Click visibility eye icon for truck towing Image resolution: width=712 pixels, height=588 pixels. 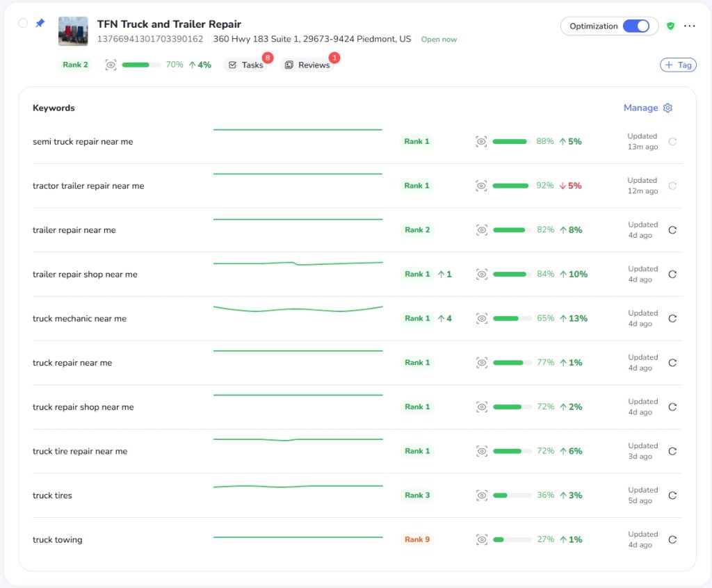[x=482, y=539]
